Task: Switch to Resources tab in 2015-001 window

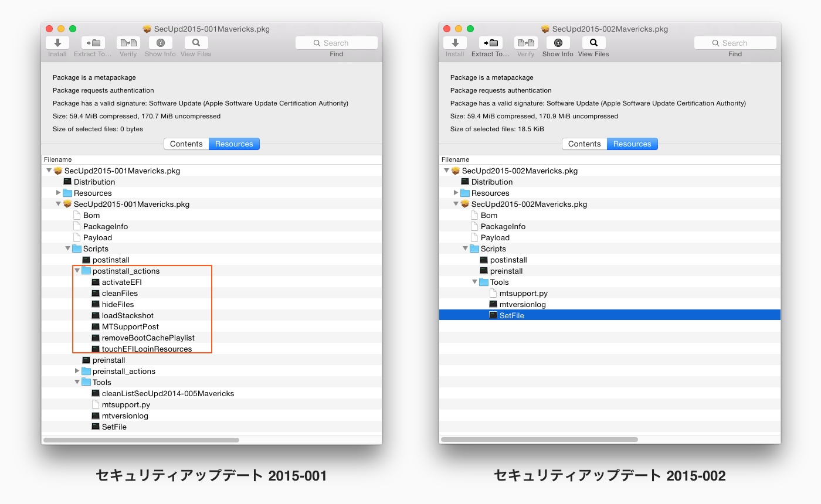Action: [234, 144]
